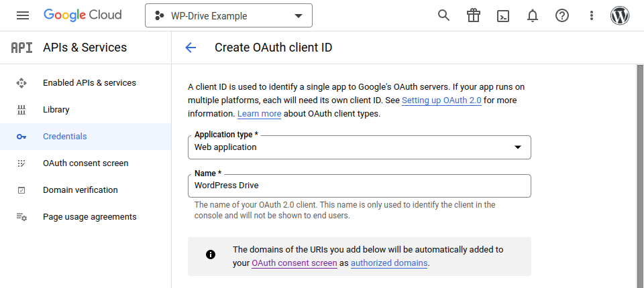
Task: Open Enabled APIs & services
Action: pos(89,83)
